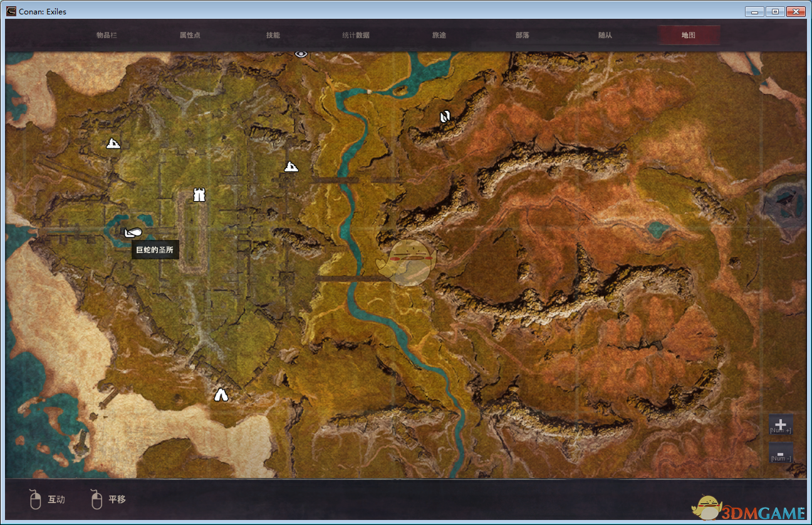Click the Conan: Exiles title bar icon
812x525 pixels.
[x=11, y=11]
